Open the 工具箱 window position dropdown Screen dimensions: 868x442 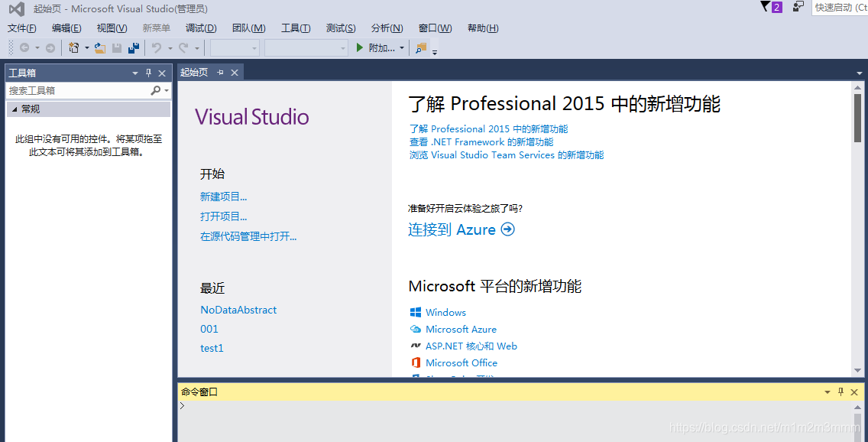point(135,73)
